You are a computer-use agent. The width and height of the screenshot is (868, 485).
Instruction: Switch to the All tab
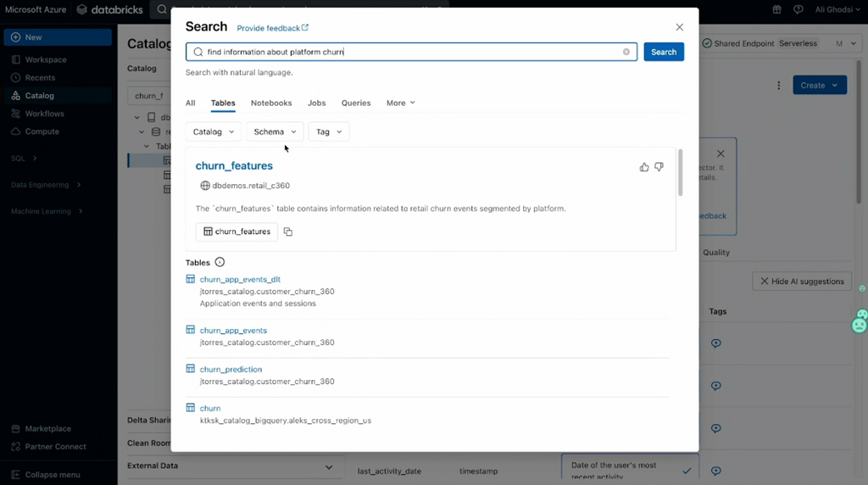[x=191, y=103]
